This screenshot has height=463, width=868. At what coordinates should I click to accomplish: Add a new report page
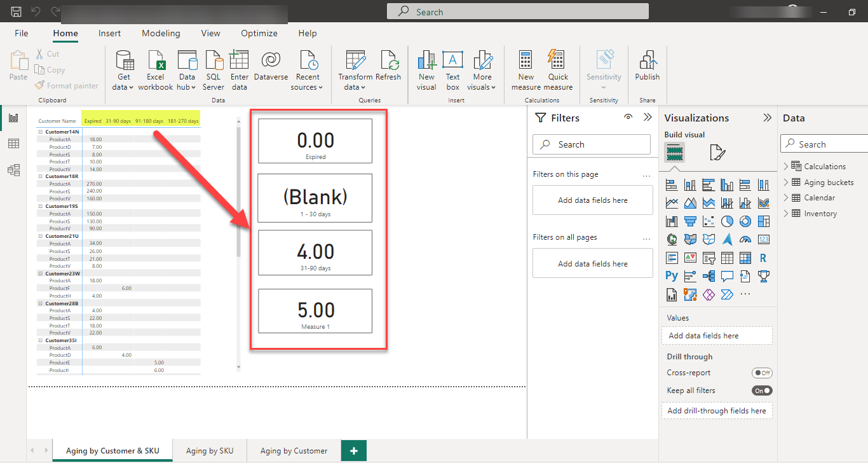point(354,451)
